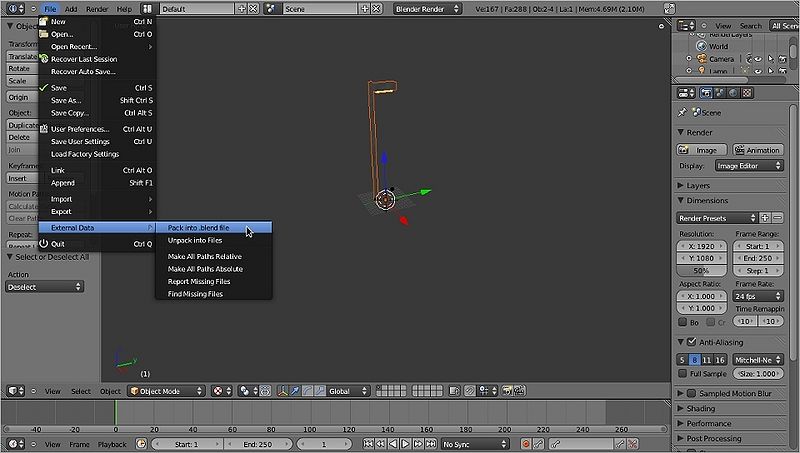Click the pin icon beside Scene
800x453 pixels.
(682, 113)
